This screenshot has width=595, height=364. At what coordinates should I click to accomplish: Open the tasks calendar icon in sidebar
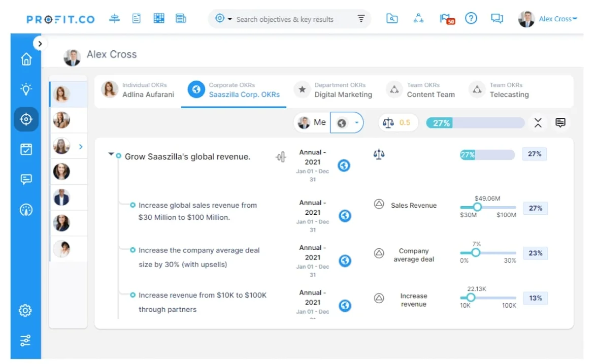pyautogui.click(x=25, y=149)
